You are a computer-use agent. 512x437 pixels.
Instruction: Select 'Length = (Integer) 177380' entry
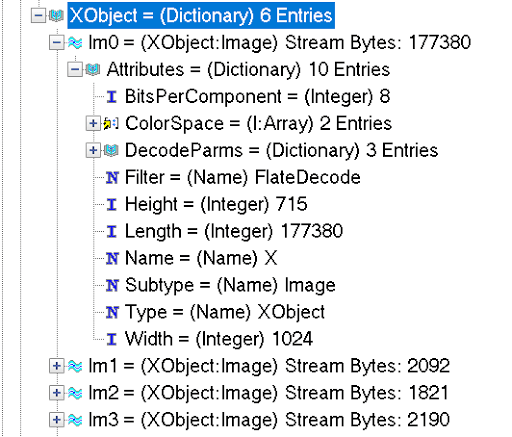[234, 232]
